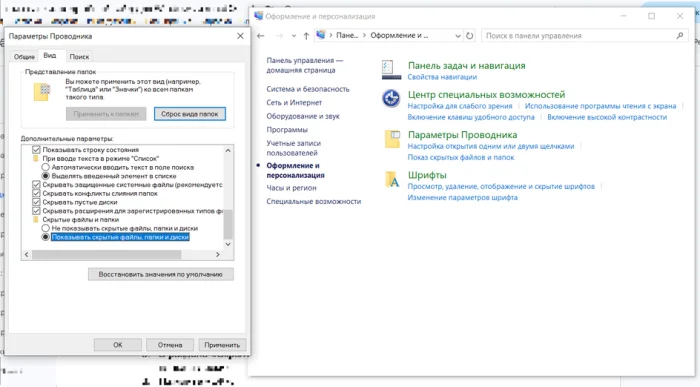
Task: Go back in Control Panel window
Action: click(261, 36)
